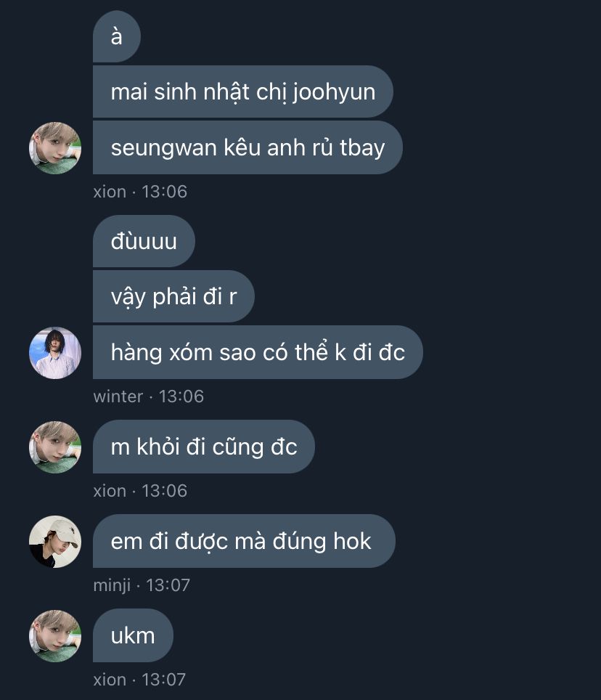Screen dimensions: 601x700
Task: Select message 'seungwan kêu anh rủ tbay'
Action: point(248,147)
